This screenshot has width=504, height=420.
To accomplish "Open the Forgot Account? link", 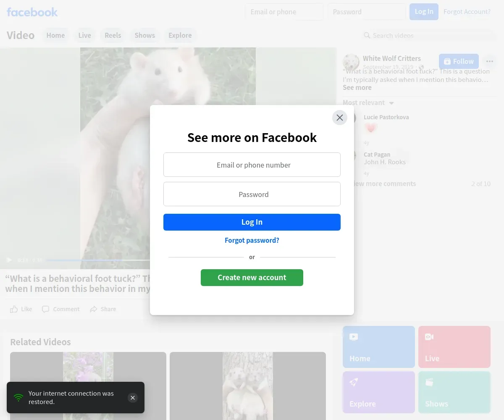I will pos(467,12).
